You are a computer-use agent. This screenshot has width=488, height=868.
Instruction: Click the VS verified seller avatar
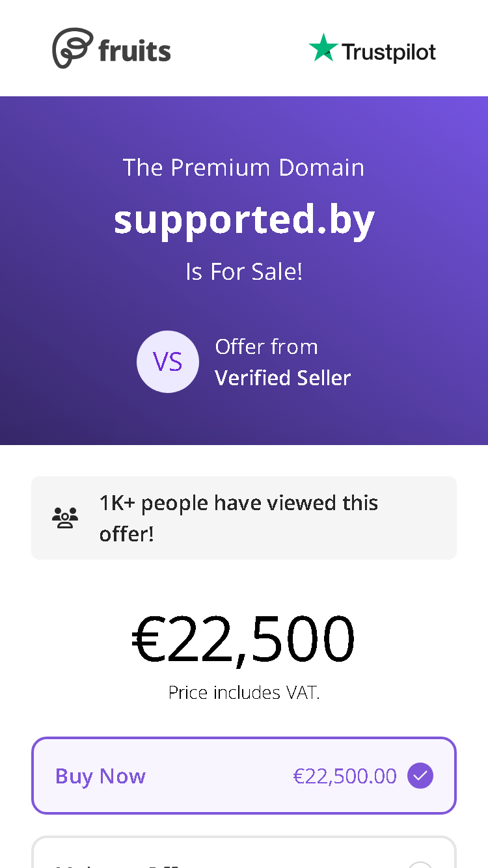[x=168, y=362]
